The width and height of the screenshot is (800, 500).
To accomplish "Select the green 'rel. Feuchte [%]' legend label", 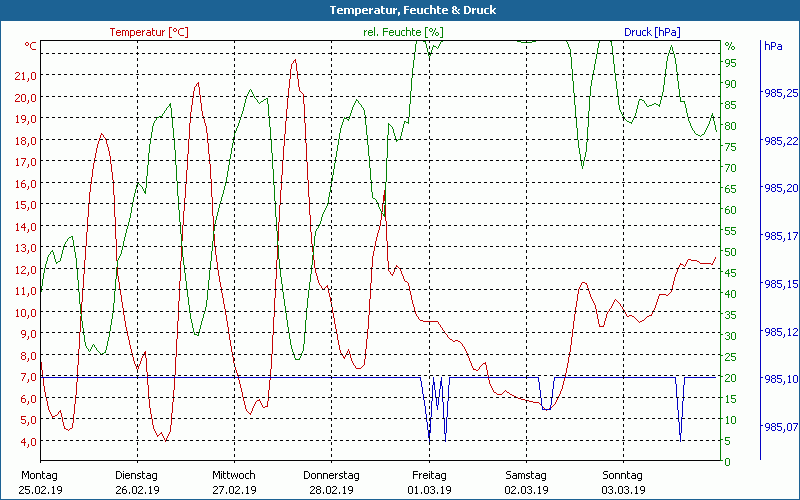I will pyautogui.click(x=403, y=32).
